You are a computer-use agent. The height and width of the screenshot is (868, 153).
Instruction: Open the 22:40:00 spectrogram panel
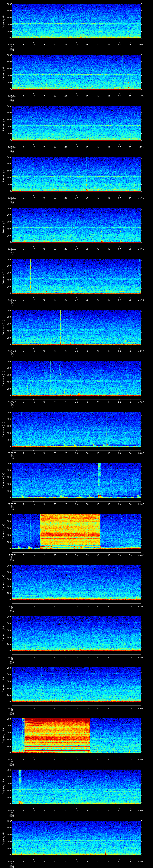pyautogui.click(x=76, y=582)
